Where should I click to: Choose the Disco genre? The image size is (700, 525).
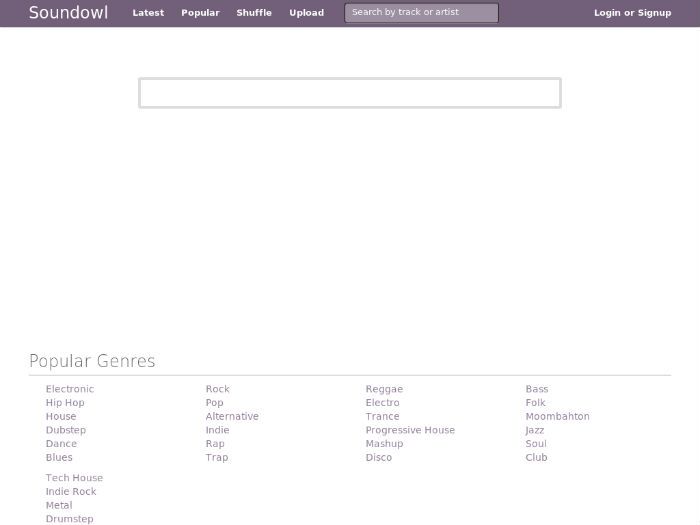pos(379,457)
